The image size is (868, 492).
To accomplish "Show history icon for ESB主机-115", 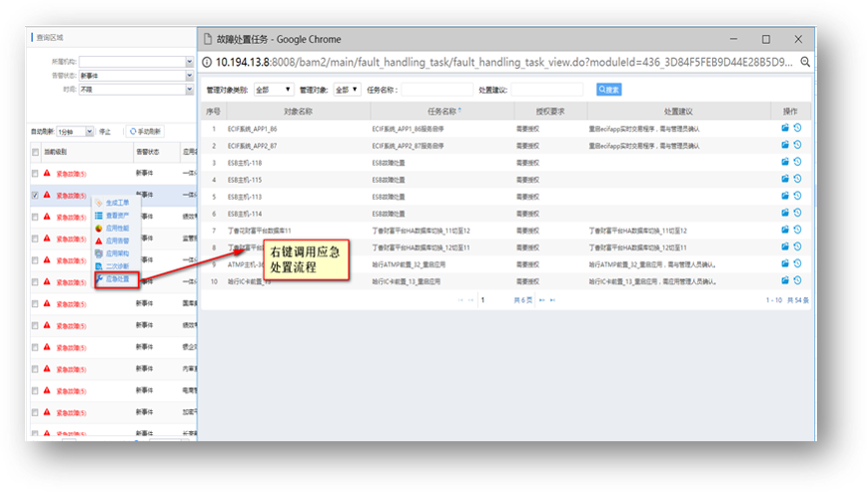I will point(797,179).
